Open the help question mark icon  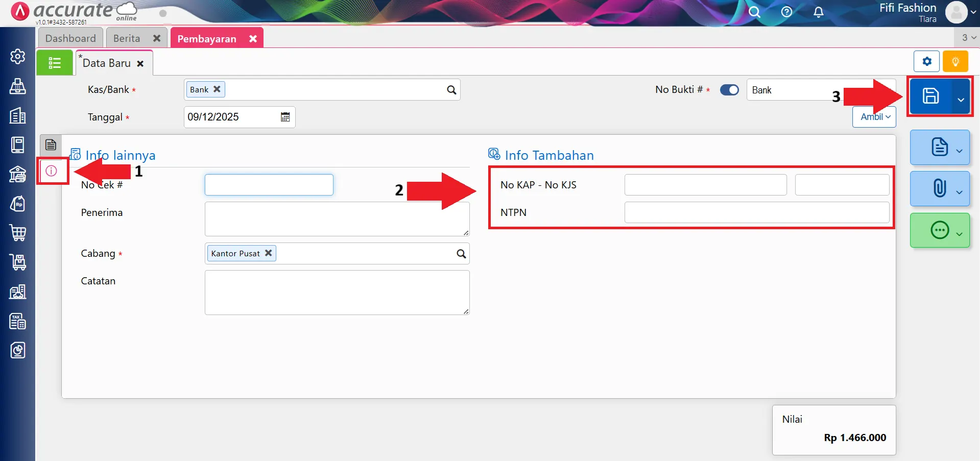pos(786,12)
